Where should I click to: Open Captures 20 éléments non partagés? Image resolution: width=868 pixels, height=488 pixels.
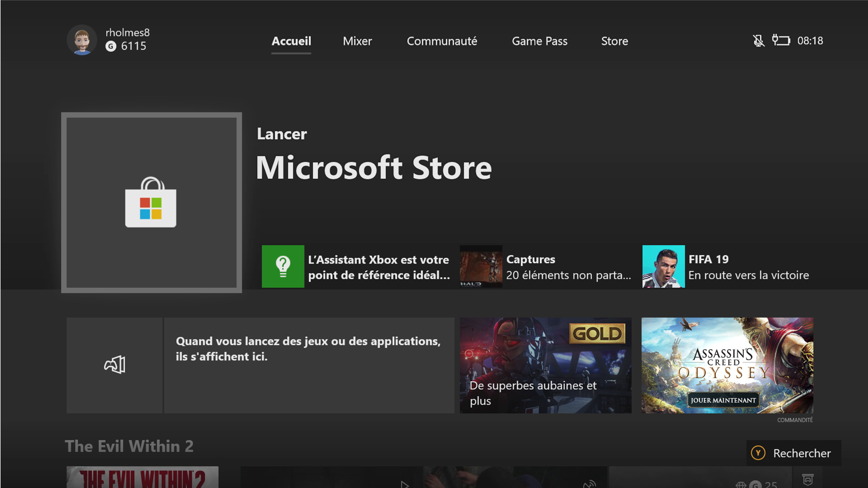(569, 267)
